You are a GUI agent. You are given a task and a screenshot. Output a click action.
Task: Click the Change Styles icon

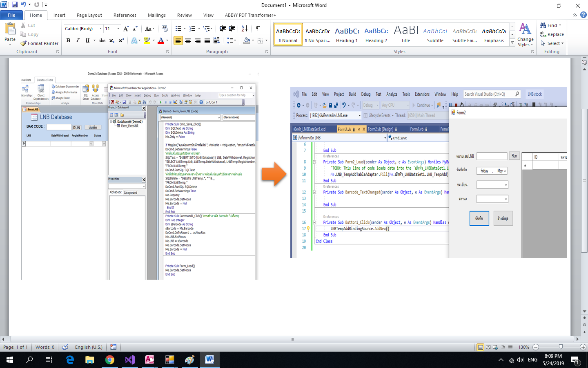coord(526,35)
